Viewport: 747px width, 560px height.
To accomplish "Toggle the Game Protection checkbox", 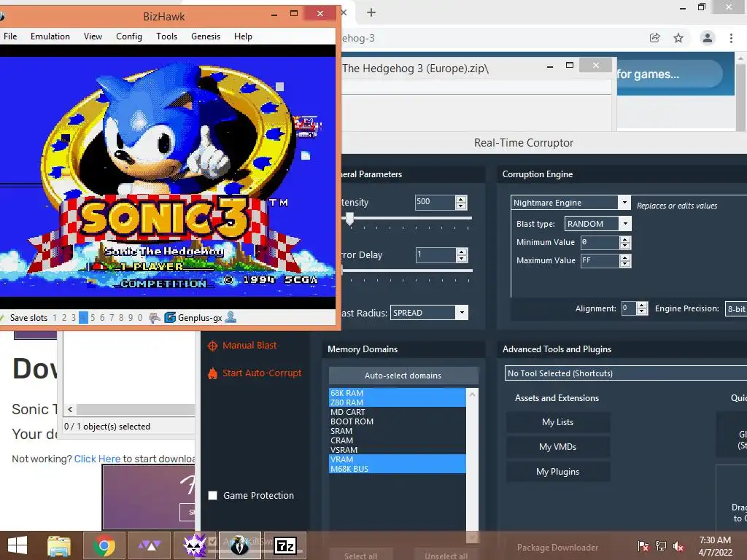I will pos(213,496).
